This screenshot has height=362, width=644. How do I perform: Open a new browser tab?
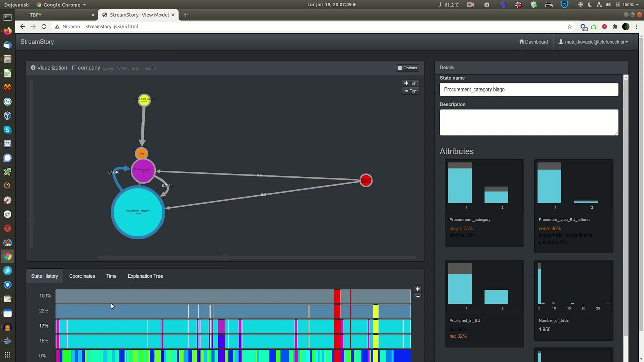click(186, 15)
